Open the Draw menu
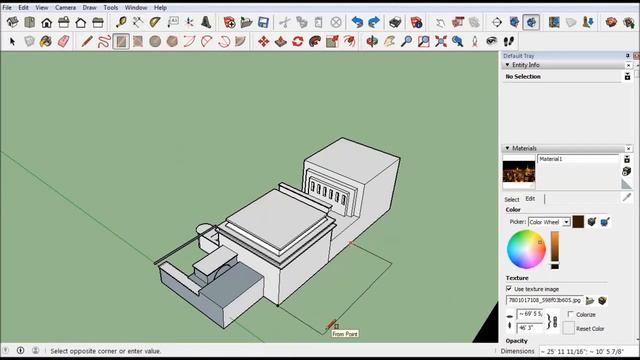The image size is (640, 360). click(x=89, y=7)
